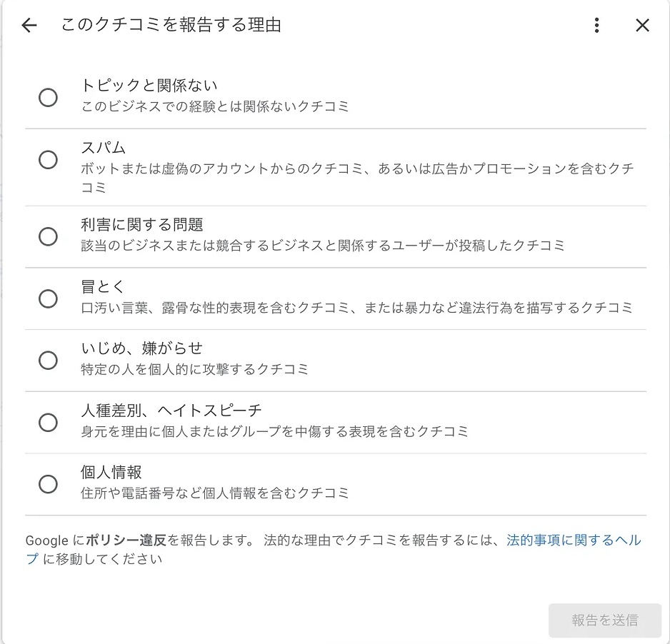This screenshot has width=670, height=644.
Task: Select the 冒とく reason
Action: coord(48,298)
